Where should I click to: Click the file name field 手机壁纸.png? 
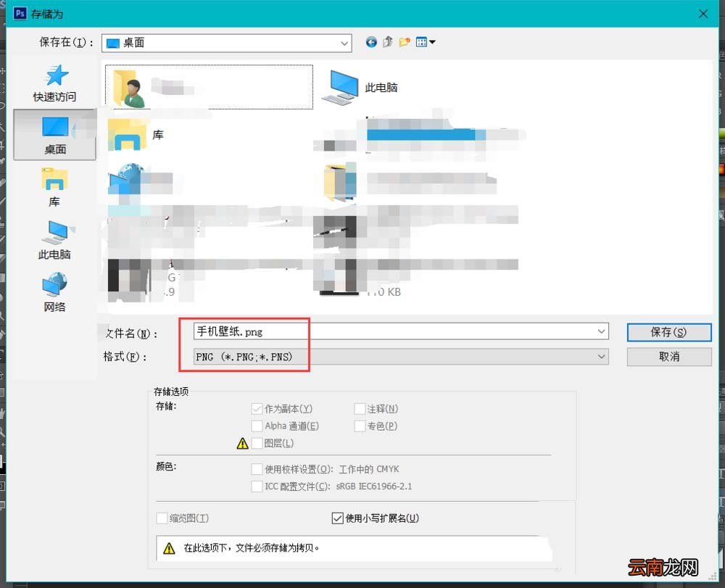(401, 331)
